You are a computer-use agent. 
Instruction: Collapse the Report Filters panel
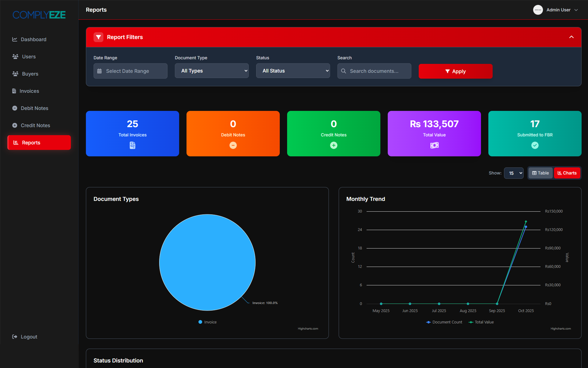(x=571, y=37)
